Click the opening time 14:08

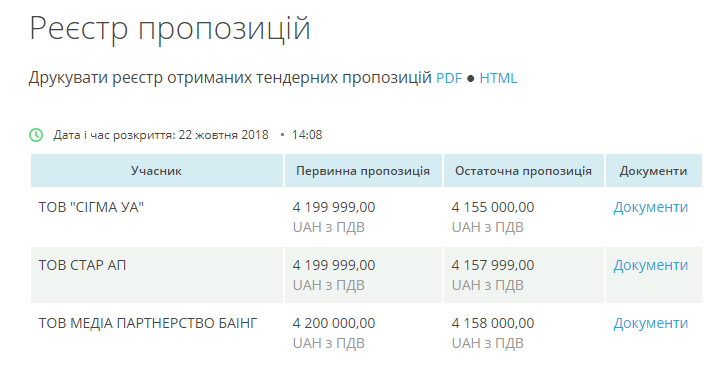[307, 135]
